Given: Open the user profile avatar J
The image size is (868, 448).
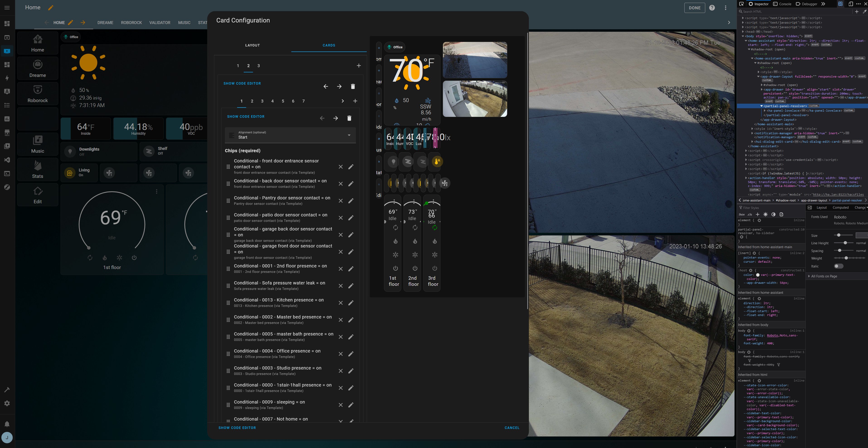Looking at the screenshot, I should pos(7,438).
